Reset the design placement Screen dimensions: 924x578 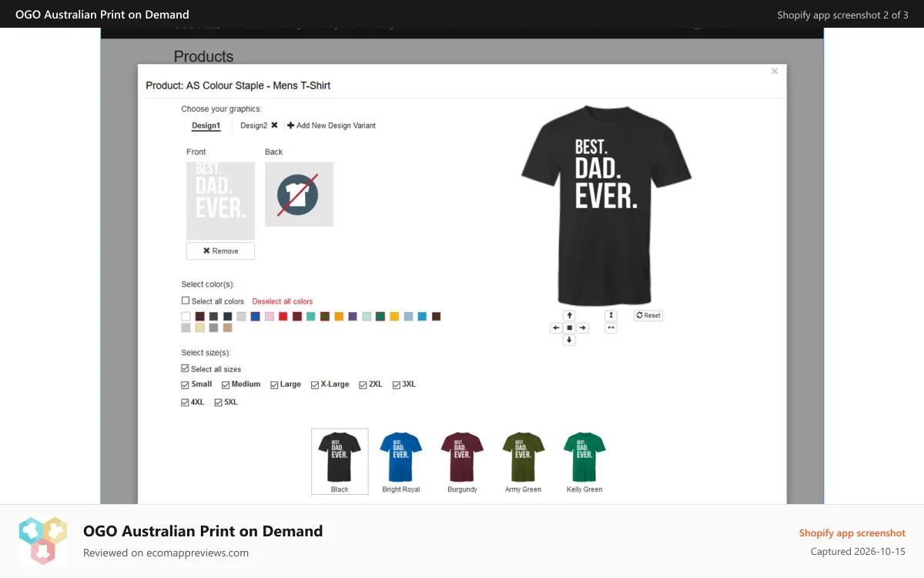[648, 315]
